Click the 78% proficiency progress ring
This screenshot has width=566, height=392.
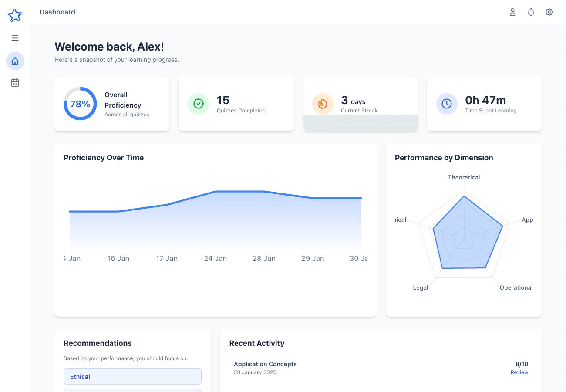pos(80,104)
